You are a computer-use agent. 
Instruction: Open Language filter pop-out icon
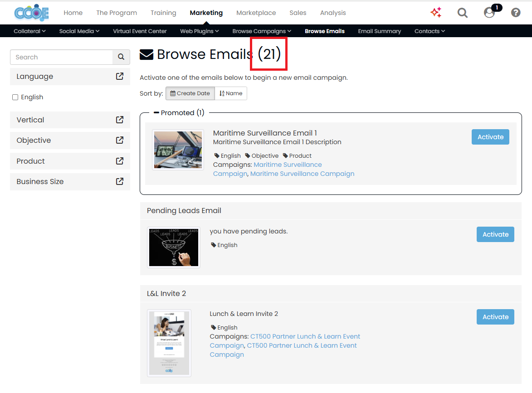120,76
